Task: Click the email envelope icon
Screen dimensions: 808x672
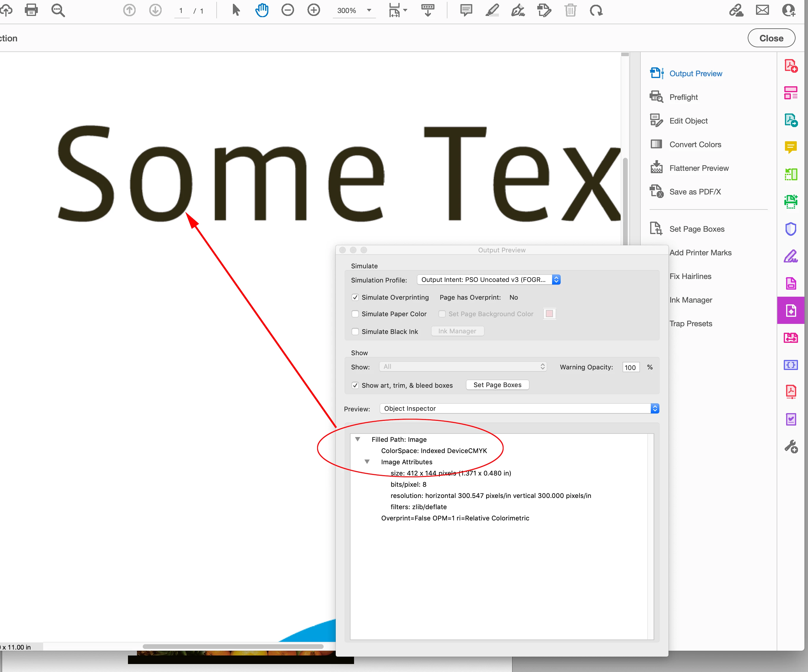Action: 762,10
